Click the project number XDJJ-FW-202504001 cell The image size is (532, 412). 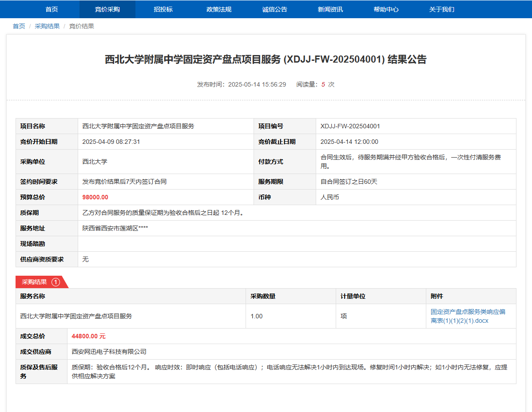(x=350, y=126)
